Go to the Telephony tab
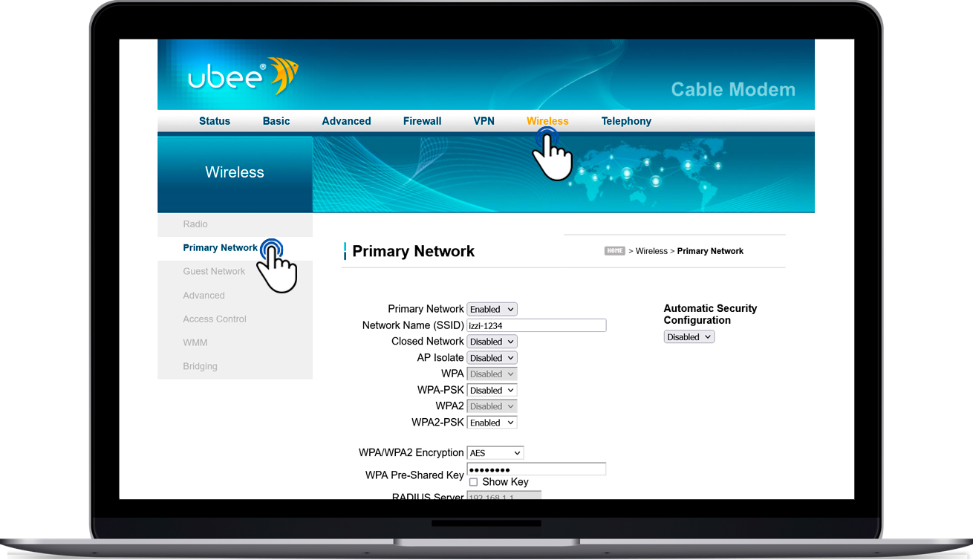The width and height of the screenshot is (973, 560). click(x=626, y=121)
